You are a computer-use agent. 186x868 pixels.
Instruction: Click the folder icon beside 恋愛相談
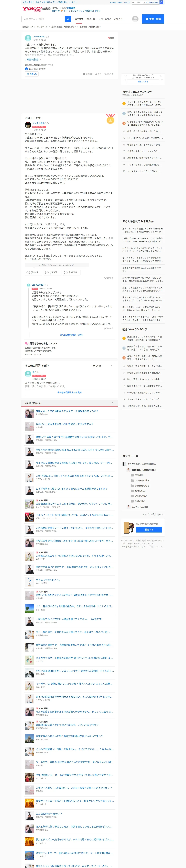point(132,475)
